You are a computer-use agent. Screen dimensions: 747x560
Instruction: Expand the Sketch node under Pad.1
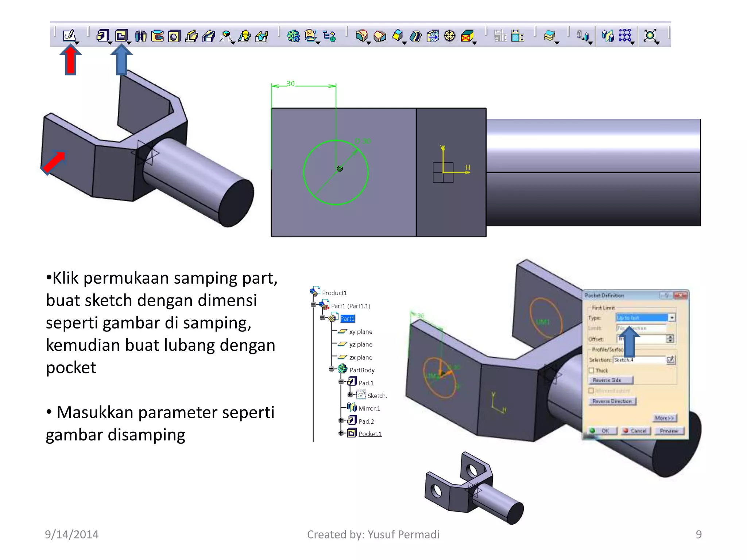(x=350, y=394)
